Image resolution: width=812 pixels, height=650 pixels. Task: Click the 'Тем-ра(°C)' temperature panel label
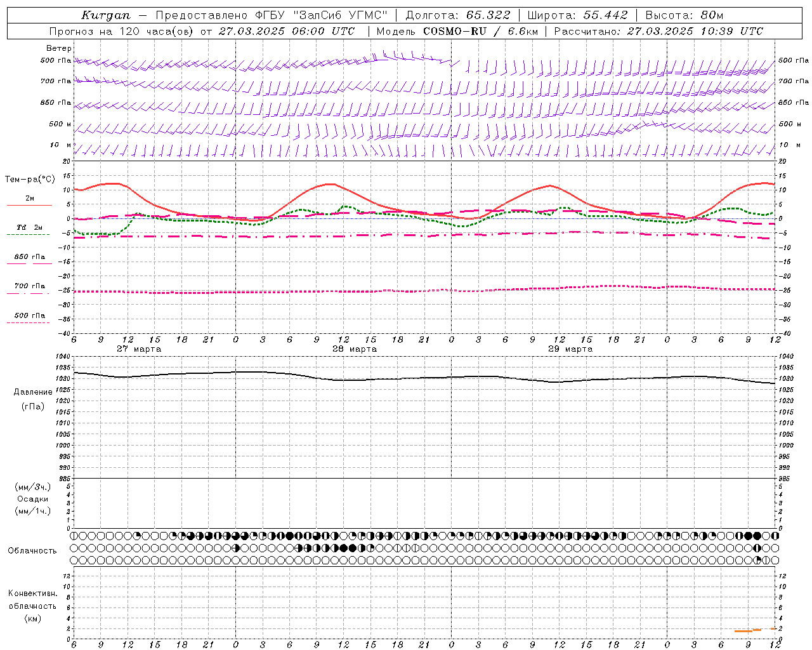click(x=30, y=180)
